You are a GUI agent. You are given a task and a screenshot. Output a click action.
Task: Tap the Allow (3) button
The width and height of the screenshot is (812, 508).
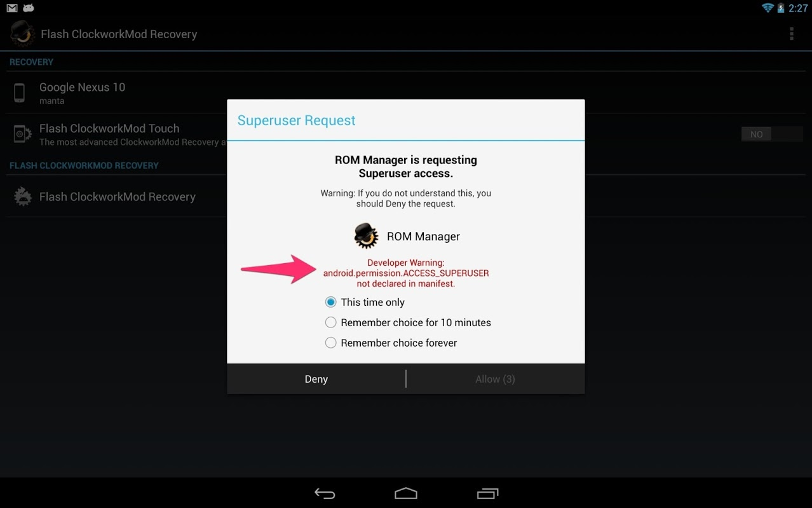click(x=496, y=379)
